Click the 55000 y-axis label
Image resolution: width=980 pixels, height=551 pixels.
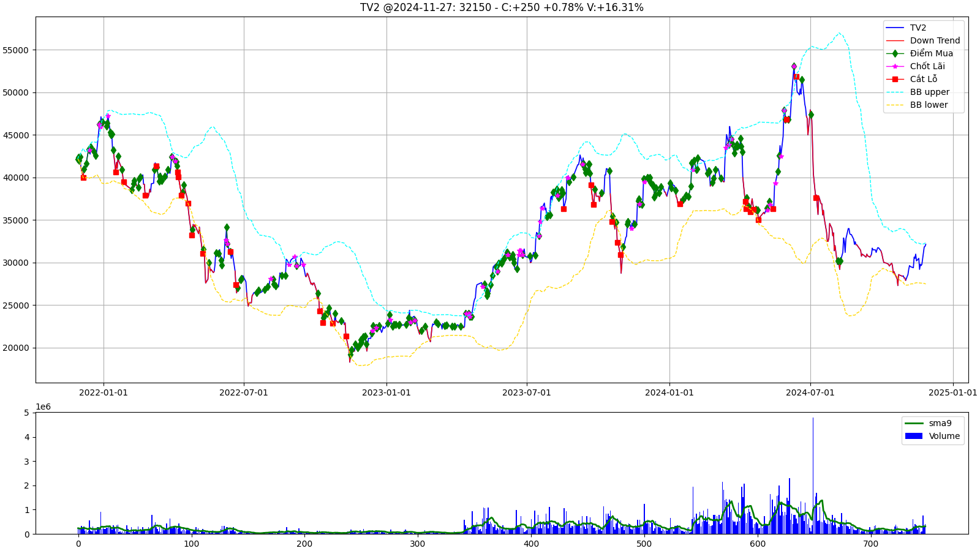17,50
